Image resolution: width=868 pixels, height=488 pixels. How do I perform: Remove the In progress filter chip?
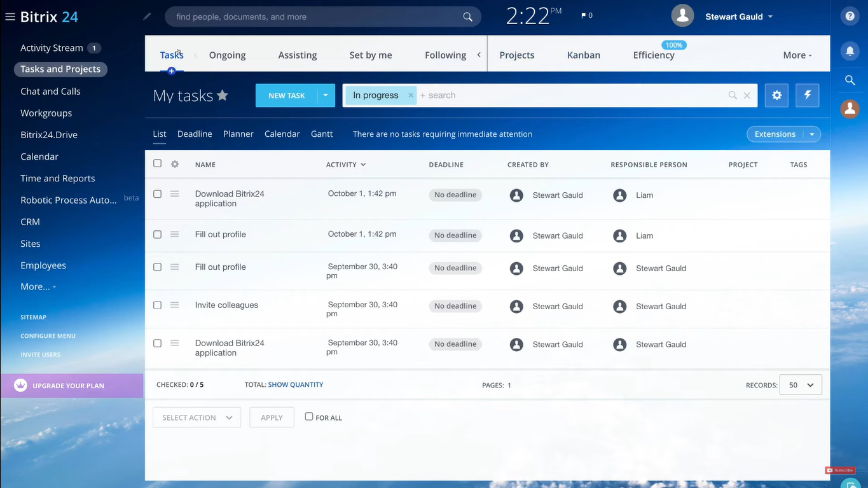410,95
